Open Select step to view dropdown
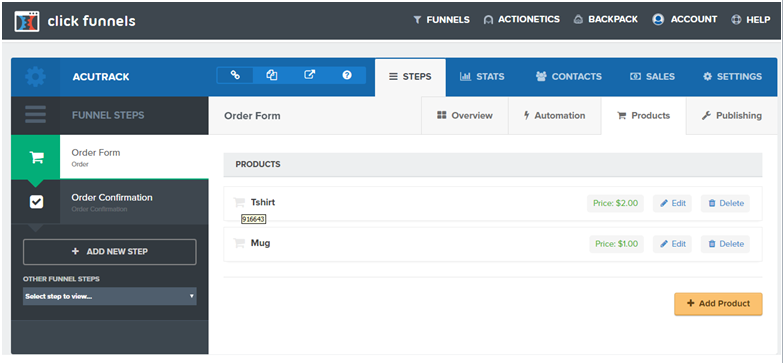The image size is (783, 363). (110, 296)
